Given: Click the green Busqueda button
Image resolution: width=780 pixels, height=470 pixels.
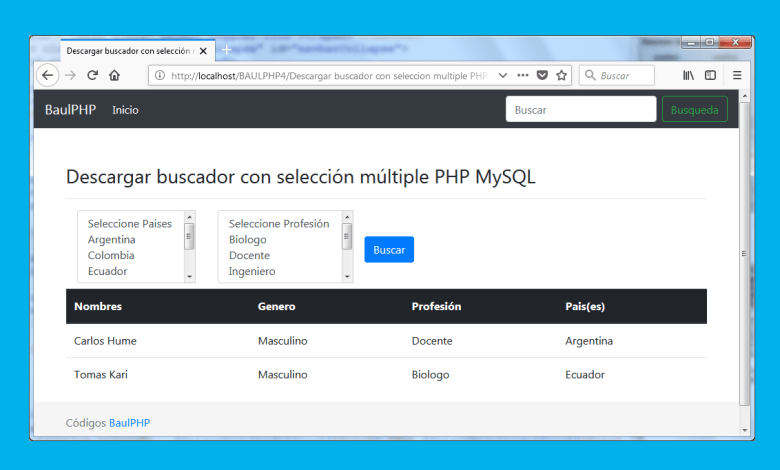Looking at the screenshot, I should pyautogui.click(x=694, y=110).
